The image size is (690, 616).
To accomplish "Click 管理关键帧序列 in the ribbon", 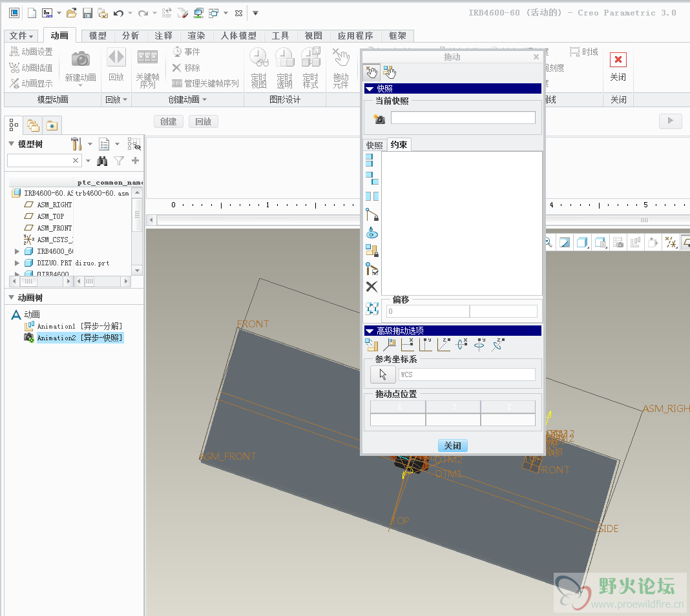I will 205,83.
